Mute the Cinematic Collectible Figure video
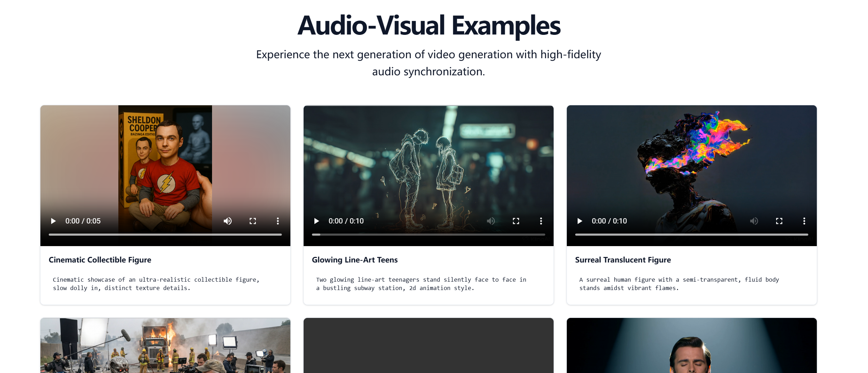 point(228,221)
